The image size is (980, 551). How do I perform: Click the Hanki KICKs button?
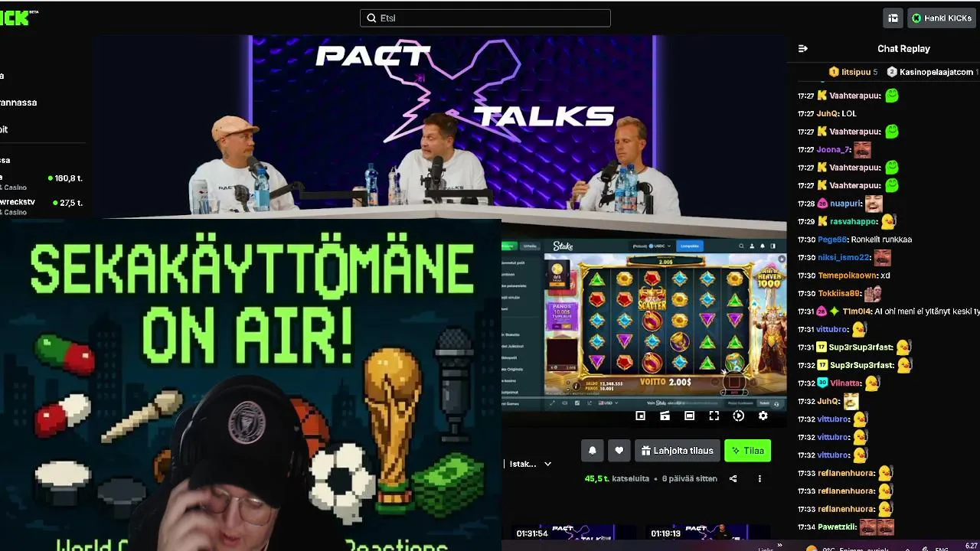click(x=942, y=18)
